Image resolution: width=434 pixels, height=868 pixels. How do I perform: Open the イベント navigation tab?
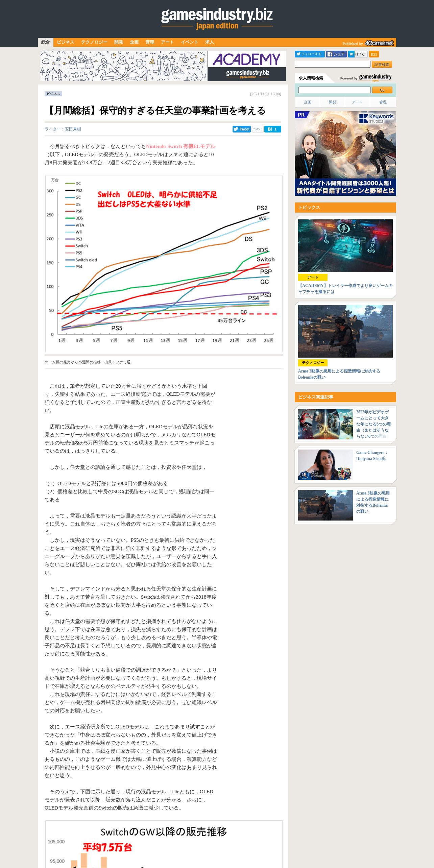(189, 42)
